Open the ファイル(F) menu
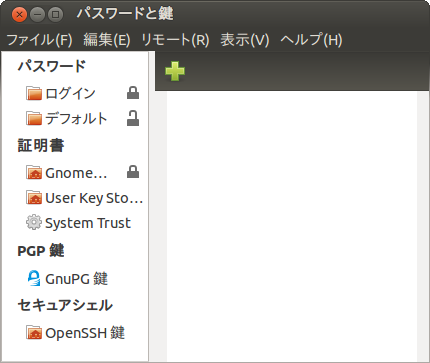Viewport: 430px width, 363px height. 39,40
